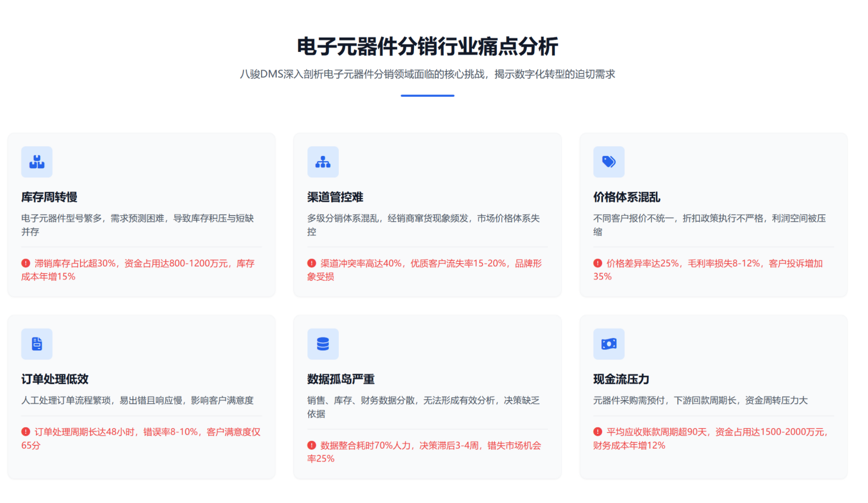Image resolution: width=868 pixels, height=503 pixels.
Task: Click the blue divider line under the subtitle
Action: 427,96
